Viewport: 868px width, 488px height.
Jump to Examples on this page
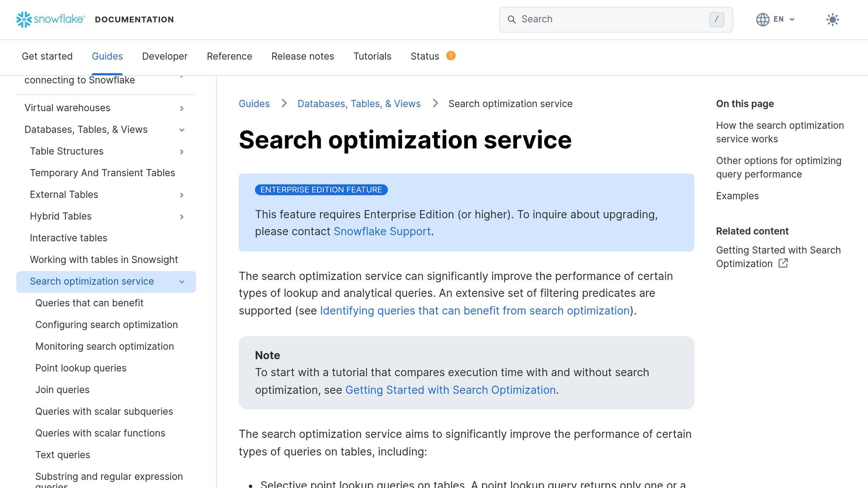(x=737, y=196)
